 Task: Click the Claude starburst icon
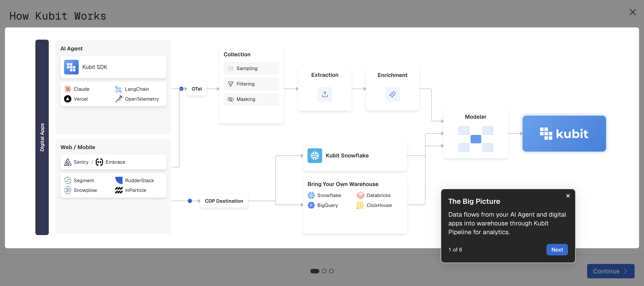point(67,89)
